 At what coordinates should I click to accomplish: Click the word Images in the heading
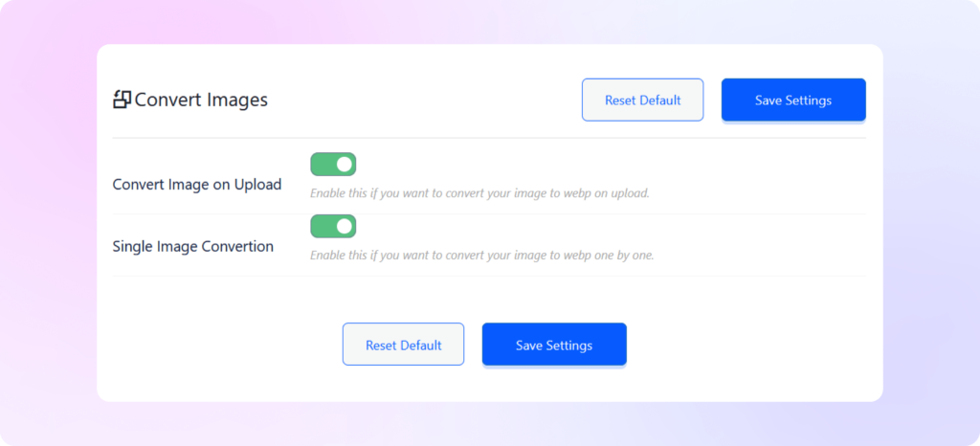click(232, 100)
